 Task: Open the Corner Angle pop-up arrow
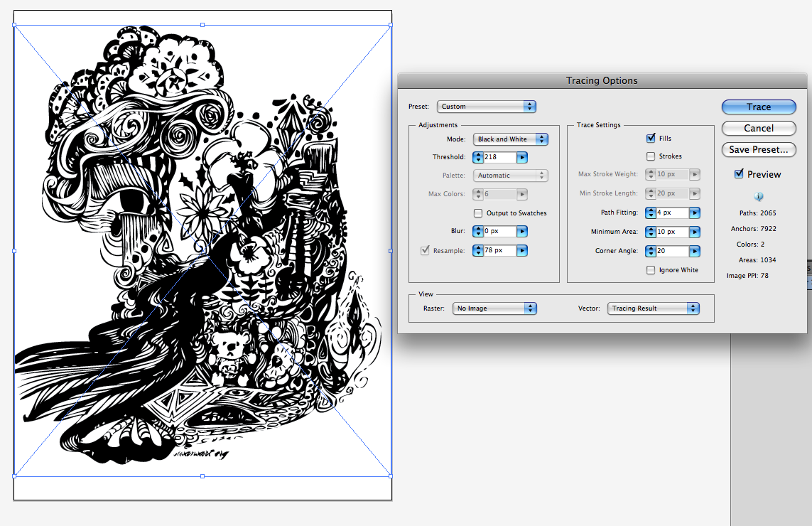point(694,250)
